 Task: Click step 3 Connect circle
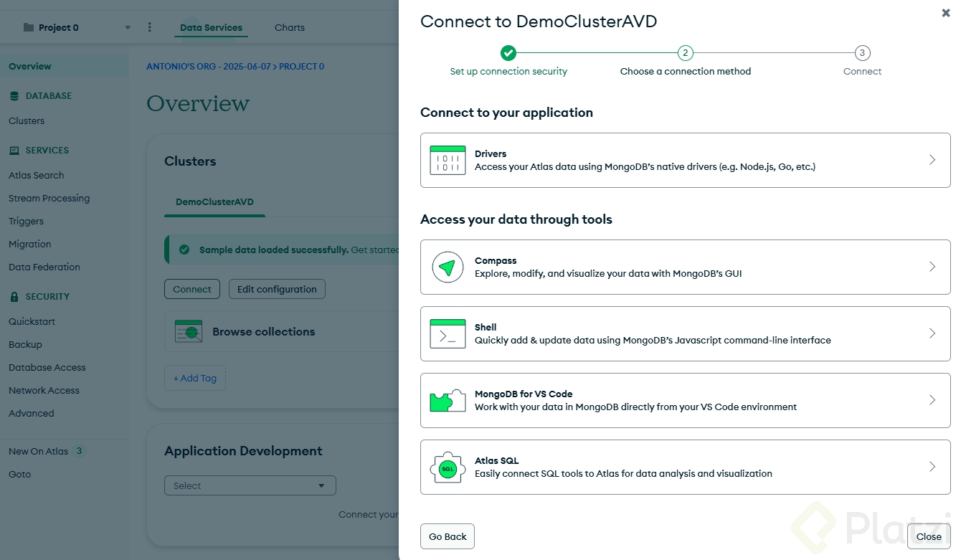[x=862, y=53]
